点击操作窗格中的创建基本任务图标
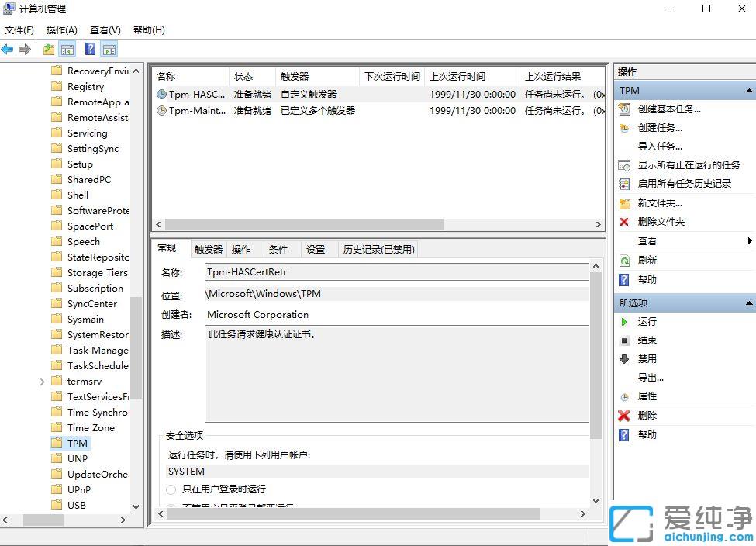 click(625, 109)
